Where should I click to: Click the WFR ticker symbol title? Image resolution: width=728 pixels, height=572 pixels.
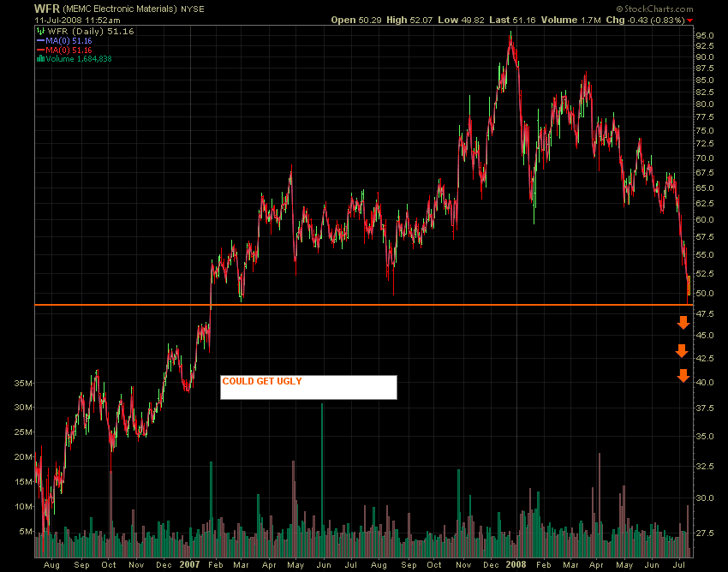pyautogui.click(x=47, y=9)
